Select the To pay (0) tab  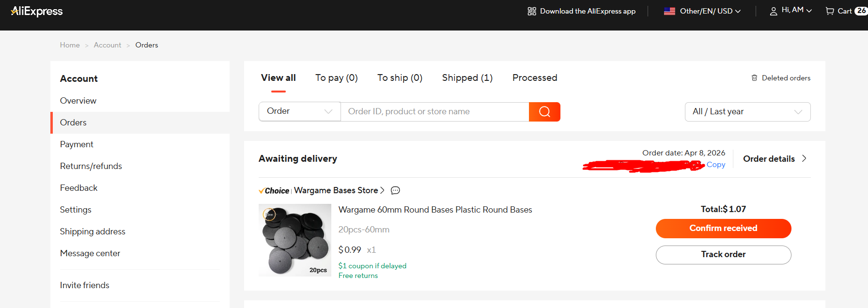click(336, 78)
